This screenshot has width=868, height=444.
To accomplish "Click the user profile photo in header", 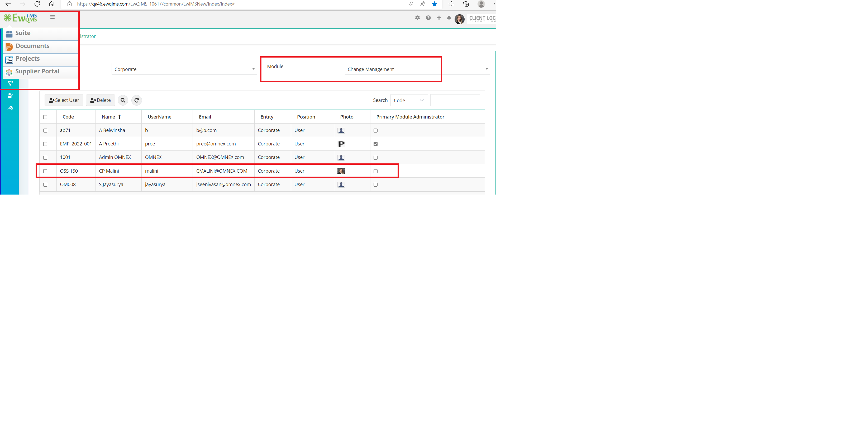I will click(x=460, y=19).
